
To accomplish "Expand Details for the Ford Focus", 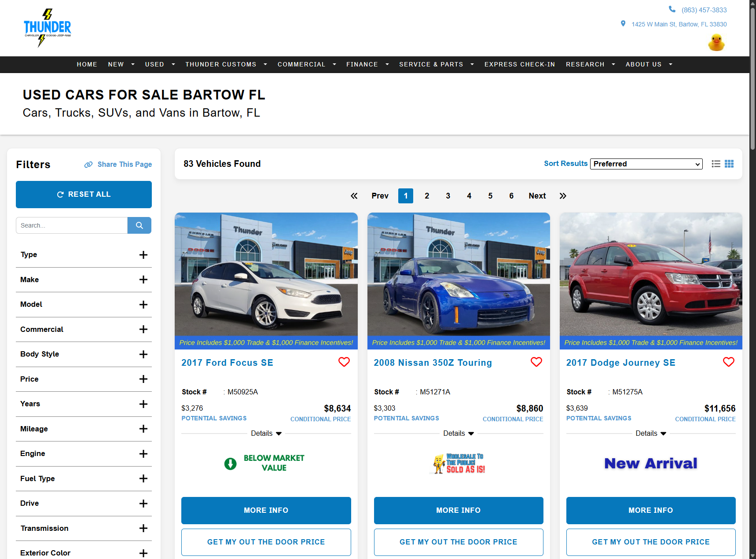I will (x=266, y=434).
